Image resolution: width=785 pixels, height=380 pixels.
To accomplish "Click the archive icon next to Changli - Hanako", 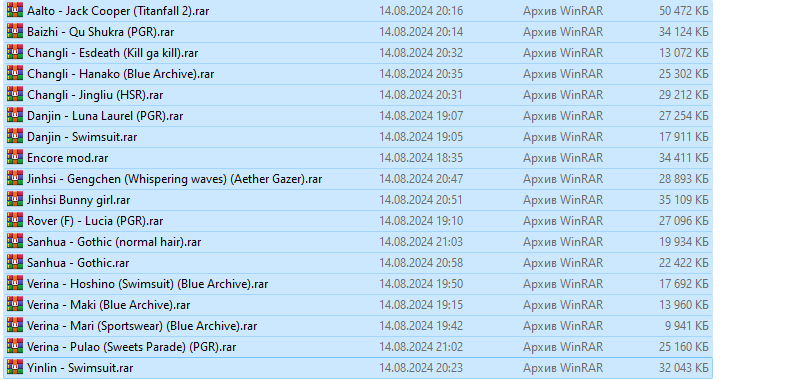I will tap(15, 73).
